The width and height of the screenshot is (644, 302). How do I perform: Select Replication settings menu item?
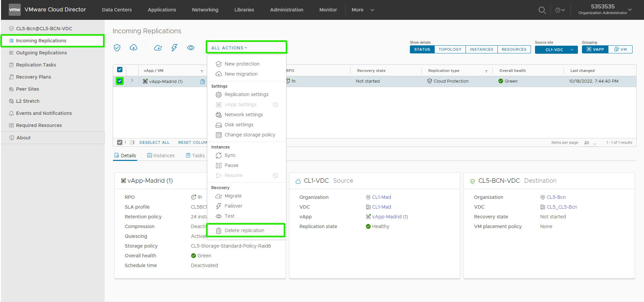point(247,94)
